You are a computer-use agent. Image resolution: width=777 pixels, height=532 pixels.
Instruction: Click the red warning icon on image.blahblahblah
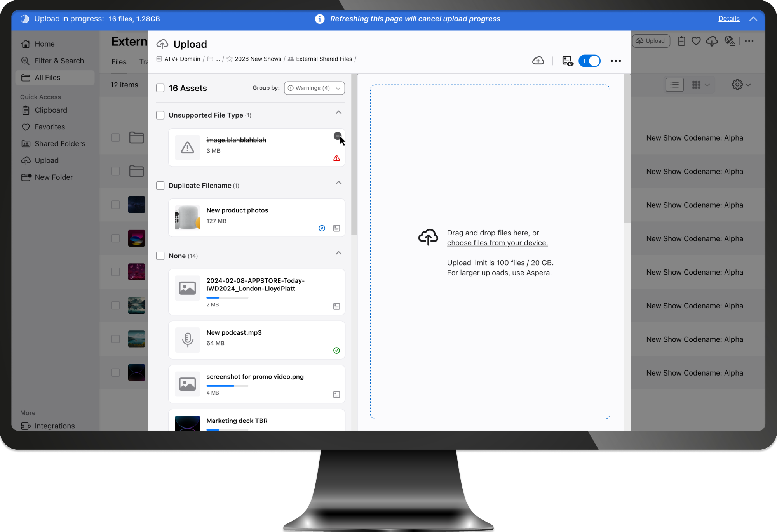(336, 158)
